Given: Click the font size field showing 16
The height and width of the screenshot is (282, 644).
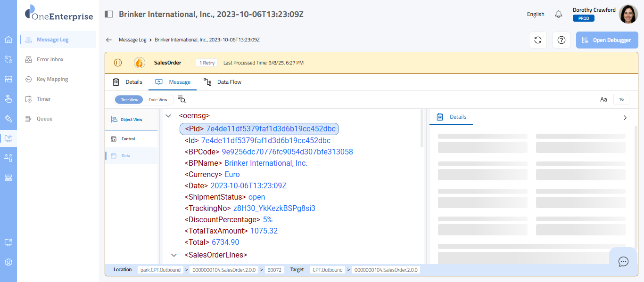Looking at the screenshot, I should click(621, 99).
